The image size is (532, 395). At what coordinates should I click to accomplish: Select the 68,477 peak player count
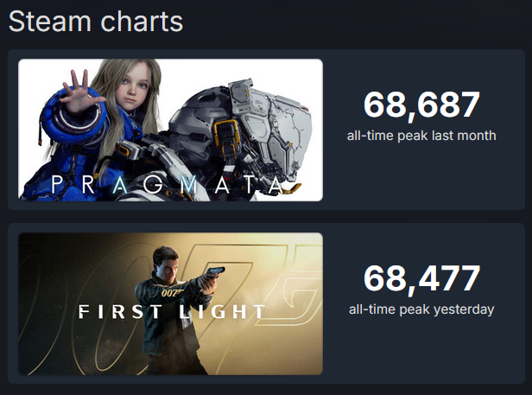(x=421, y=279)
